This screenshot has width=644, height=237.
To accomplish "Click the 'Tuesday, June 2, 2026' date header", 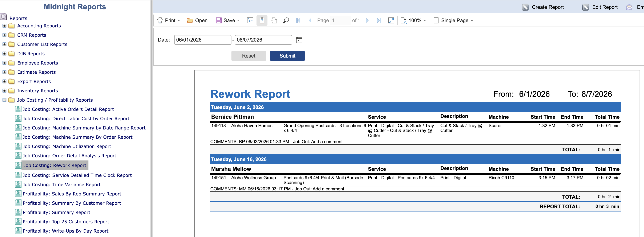I will [x=237, y=107].
